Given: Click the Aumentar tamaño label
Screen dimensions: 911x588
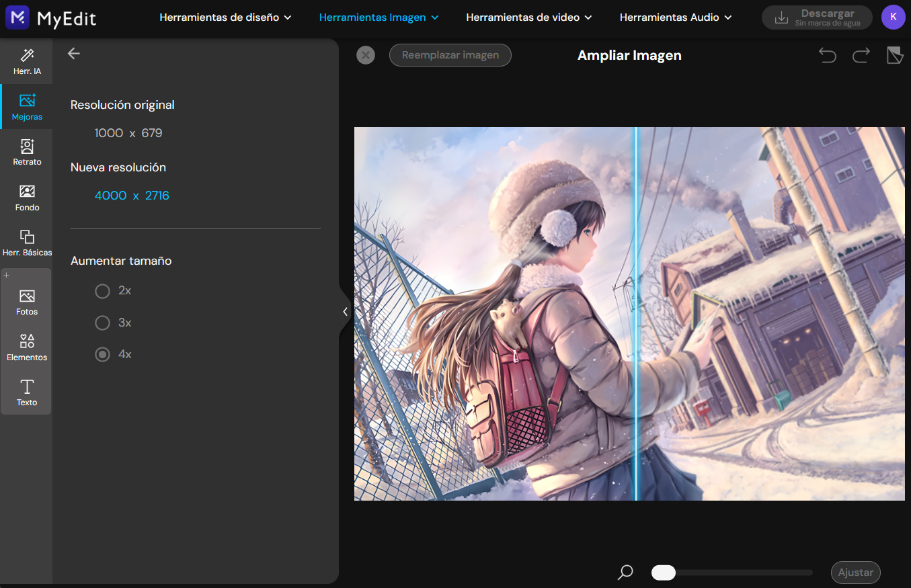Looking at the screenshot, I should click(x=121, y=261).
